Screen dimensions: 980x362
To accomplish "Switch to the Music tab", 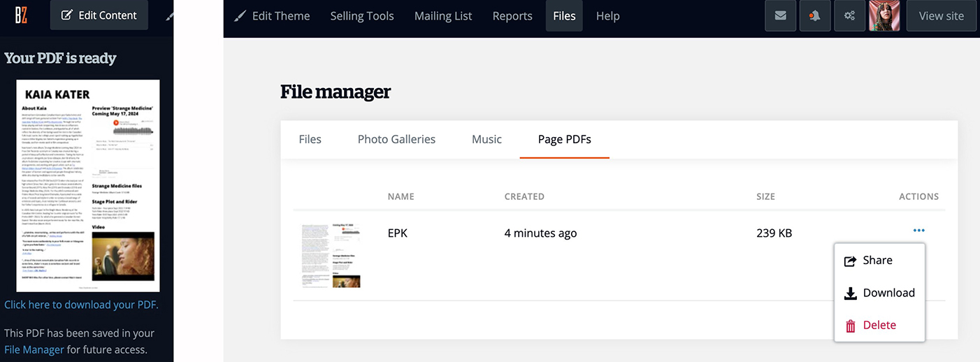I will [x=487, y=139].
